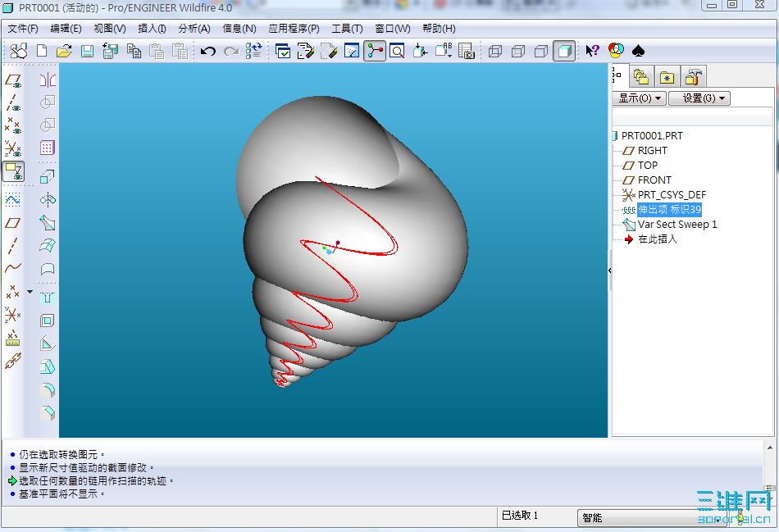The width and height of the screenshot is (779, 532).
Task: Select the TOP datum plane
Action: pyautogui.click(x=647, y=166)
